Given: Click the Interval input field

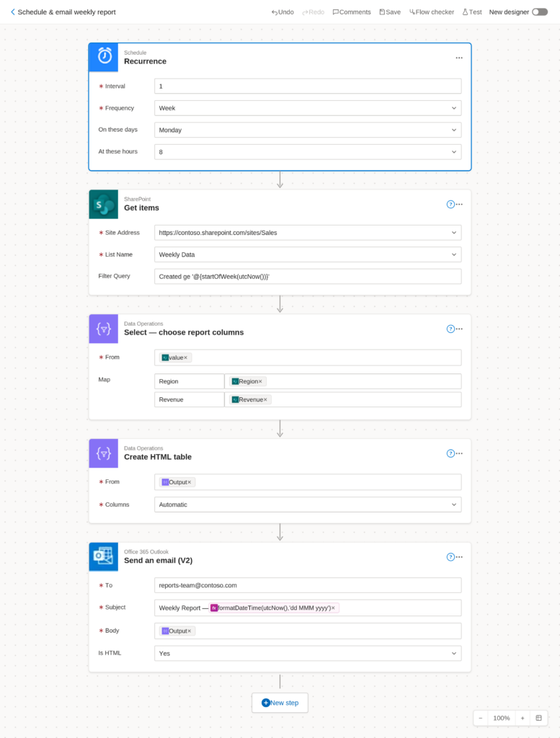Looking at the screenshot, I should click(x=308, y=86).
